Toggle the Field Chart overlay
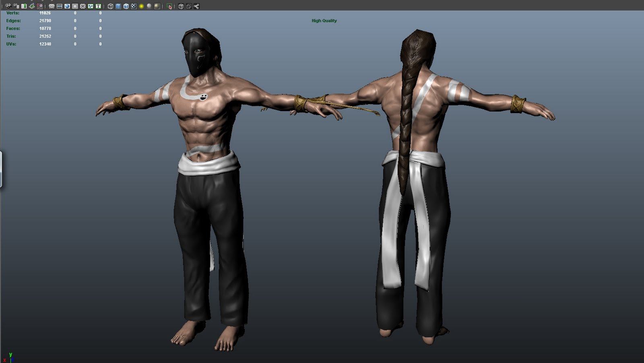Screen dimensions: 644x363 [83, 6]
